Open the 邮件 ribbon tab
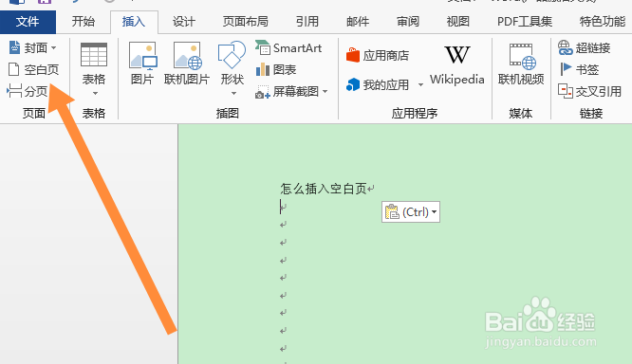This screenshot has height=364, width=632. (x=358, y=22)
